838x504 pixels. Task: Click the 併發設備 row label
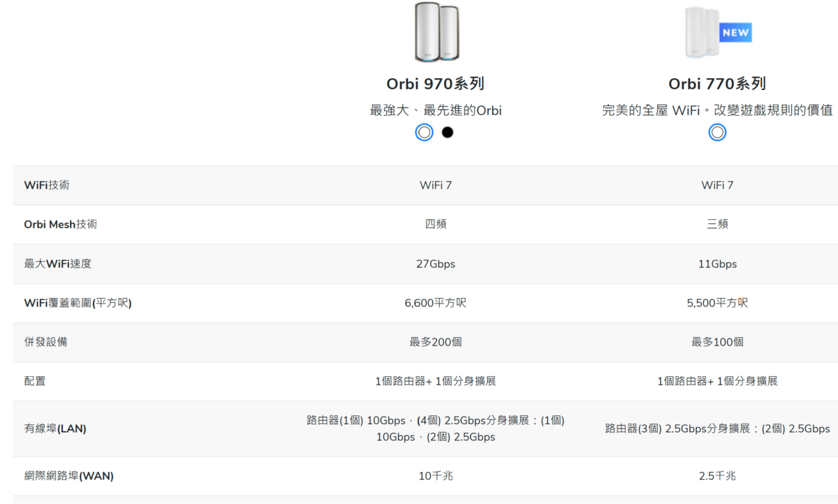coord(46,342)
